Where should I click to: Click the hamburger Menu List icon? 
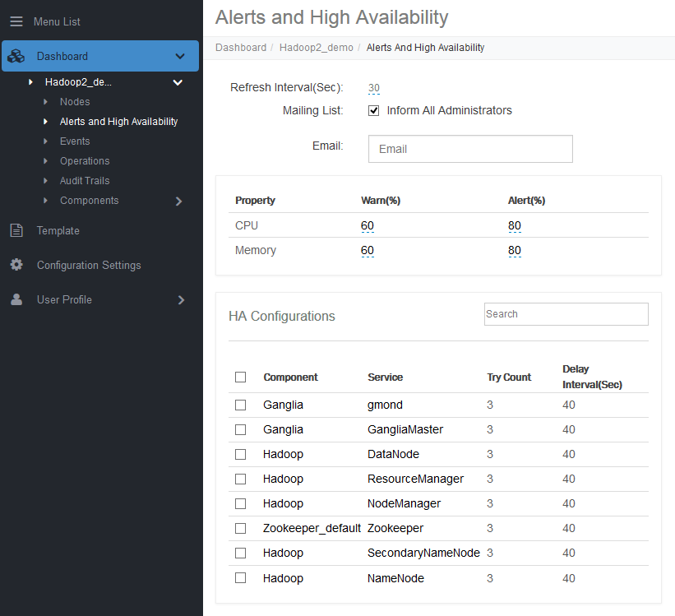tap(16, 21)
